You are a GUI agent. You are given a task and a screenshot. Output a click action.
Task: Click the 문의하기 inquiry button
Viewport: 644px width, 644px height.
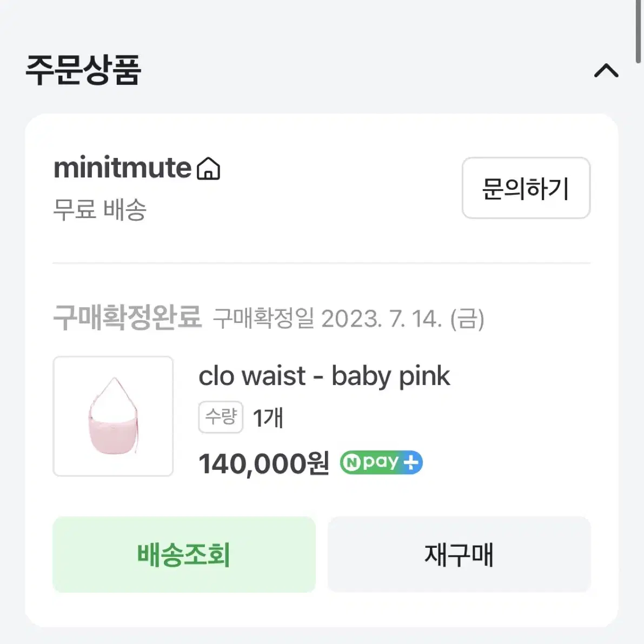[526, 188]
